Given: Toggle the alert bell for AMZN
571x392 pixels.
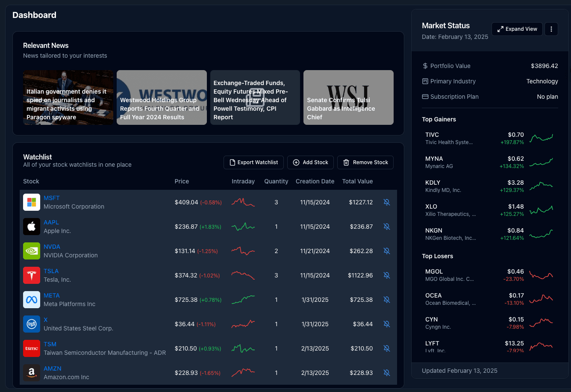Looking at the screenshot, I should pos(387,373).
